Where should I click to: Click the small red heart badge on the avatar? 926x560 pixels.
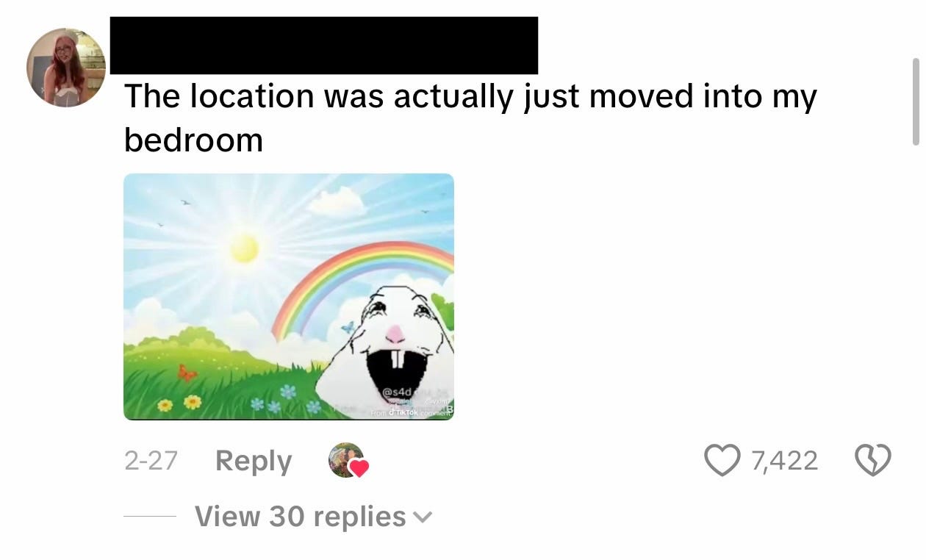coord(358,468)
